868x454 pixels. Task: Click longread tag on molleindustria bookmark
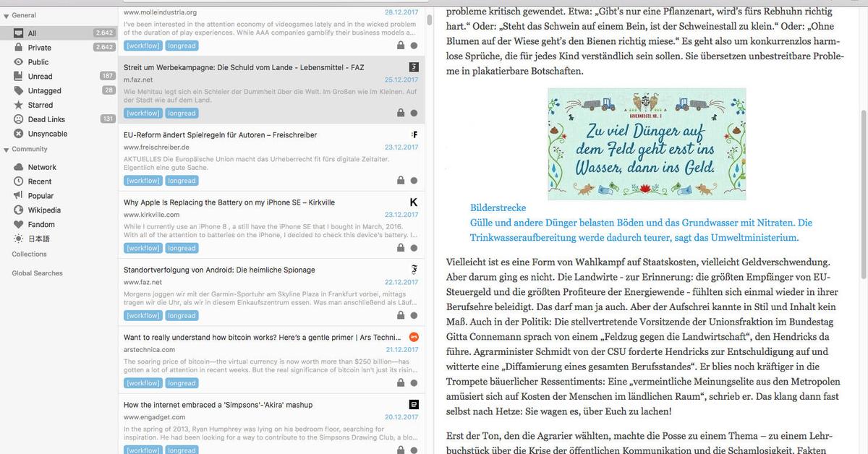click(x=182, y=46)
